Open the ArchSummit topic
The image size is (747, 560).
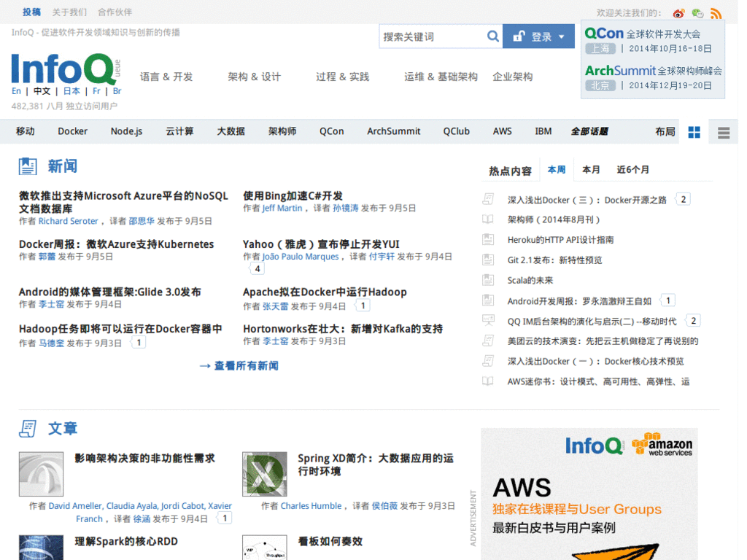(x=393, y=131)
